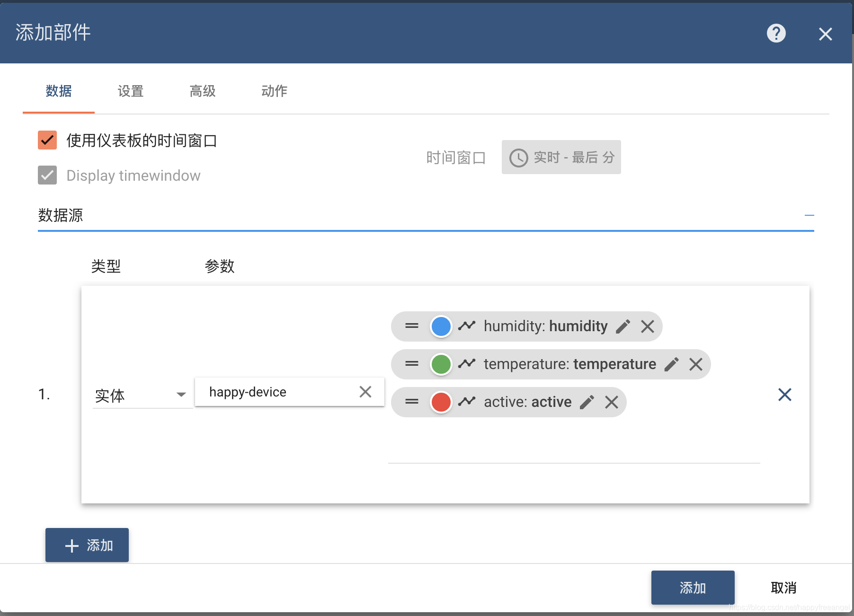Confirm with the 添加 button at bottom
The image size is (854, 616).
[x=693, y=587]
